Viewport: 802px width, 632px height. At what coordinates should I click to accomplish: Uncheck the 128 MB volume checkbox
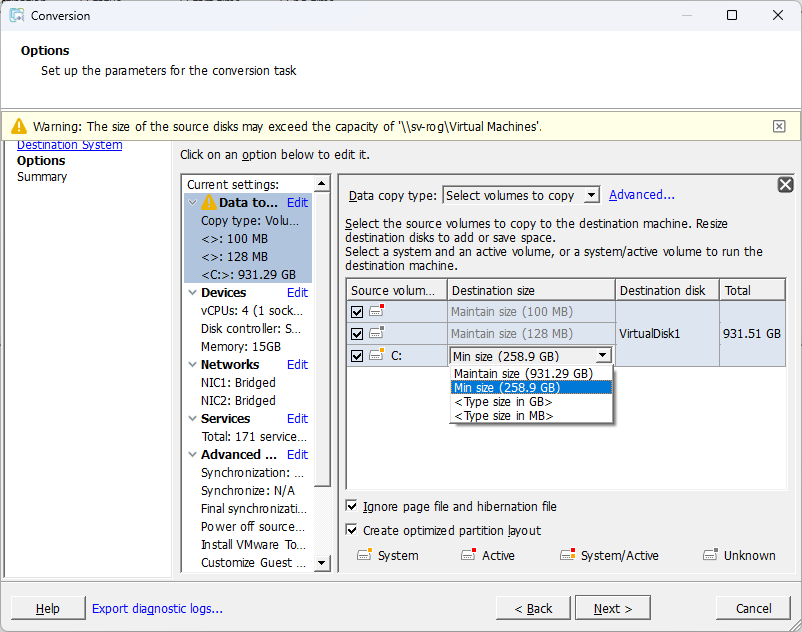tap(357, 334)
